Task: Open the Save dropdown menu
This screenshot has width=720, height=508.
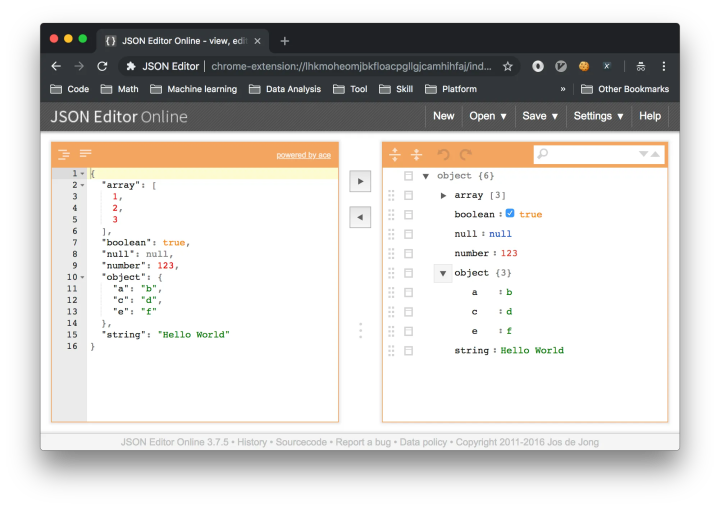Action: click(x=540, y=116)
